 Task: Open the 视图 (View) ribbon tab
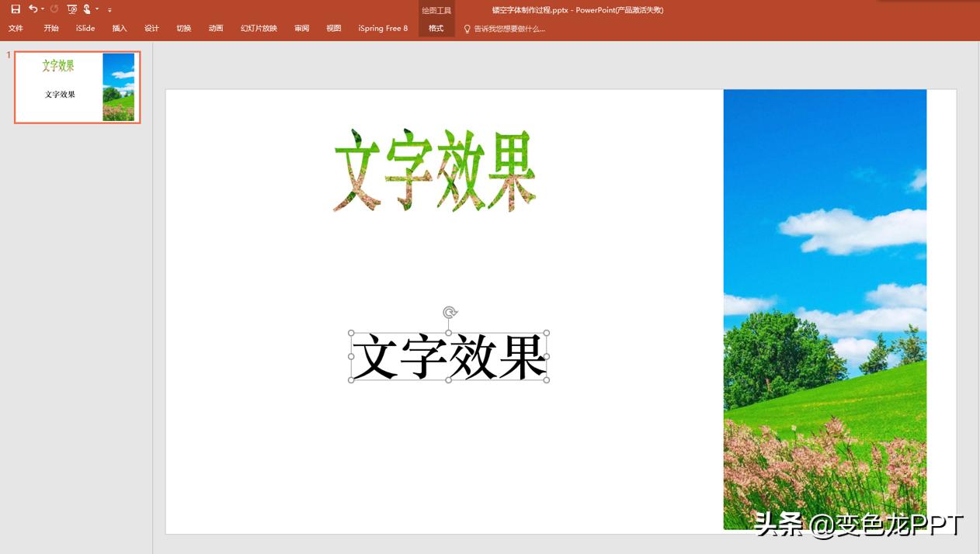click(333, 29)
